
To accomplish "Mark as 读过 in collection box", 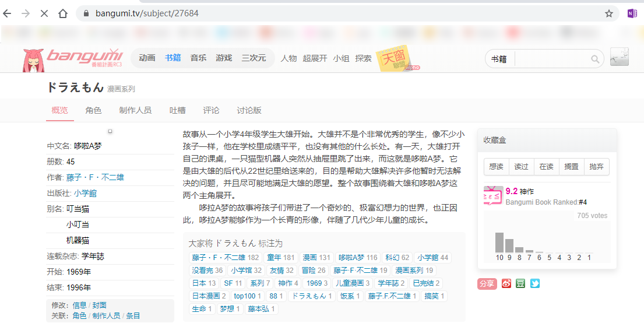I will pos(522,166).
